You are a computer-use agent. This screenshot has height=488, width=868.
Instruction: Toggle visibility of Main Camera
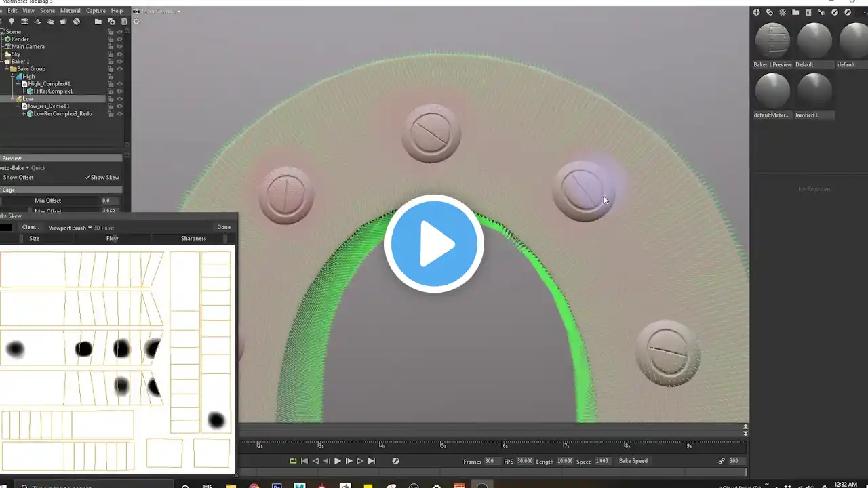tap(119, 47)
